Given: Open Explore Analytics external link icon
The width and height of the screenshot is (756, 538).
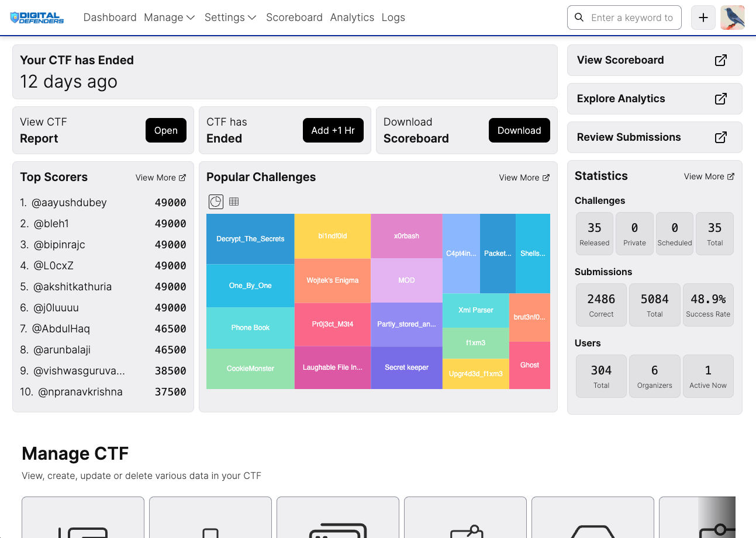Looking at the screenshot, I should pyautogui.click(x=721, y=99).
